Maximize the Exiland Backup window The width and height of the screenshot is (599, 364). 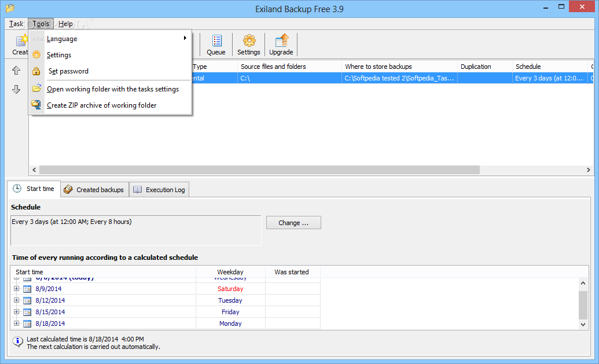point(561,6)
